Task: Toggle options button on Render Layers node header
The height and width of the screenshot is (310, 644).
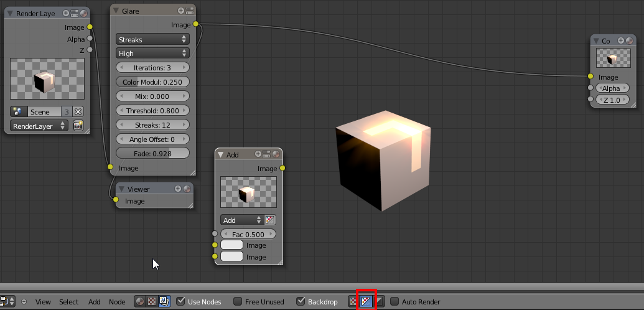Action: tap(74, 13)
